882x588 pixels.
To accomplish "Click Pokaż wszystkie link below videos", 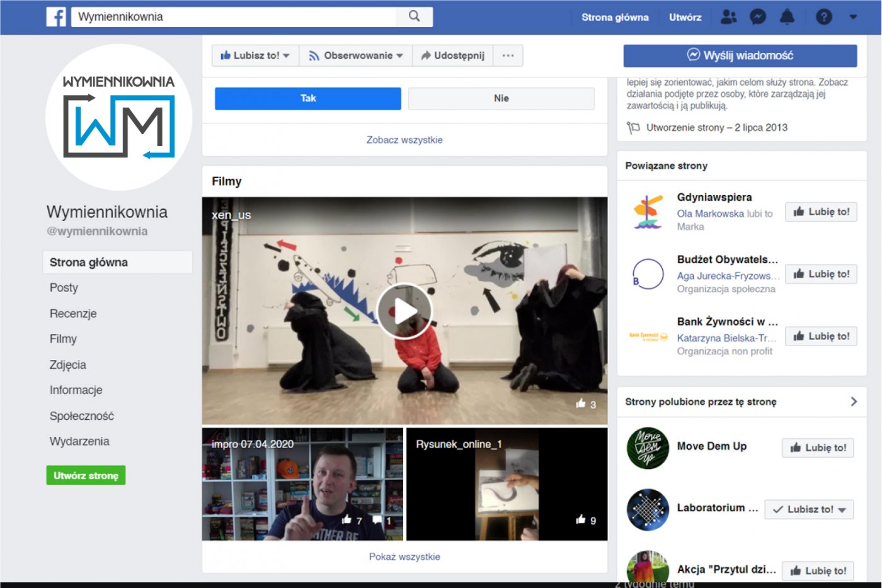I will point(404,557).
